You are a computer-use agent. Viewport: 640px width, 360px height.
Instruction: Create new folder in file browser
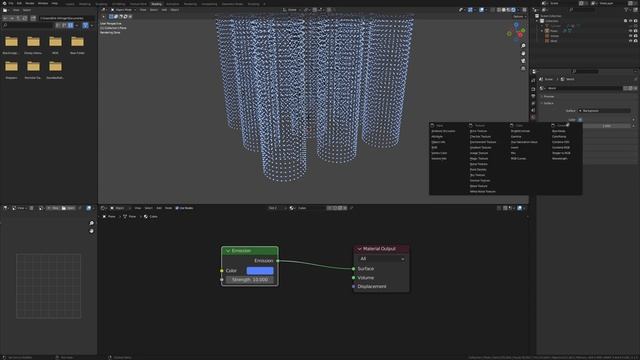[x=33, y=18]
